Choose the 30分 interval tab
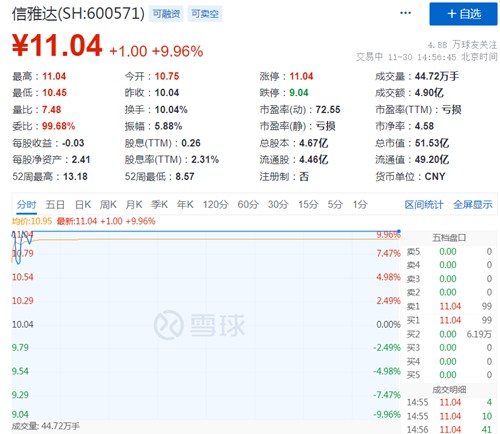 (278, 204)
